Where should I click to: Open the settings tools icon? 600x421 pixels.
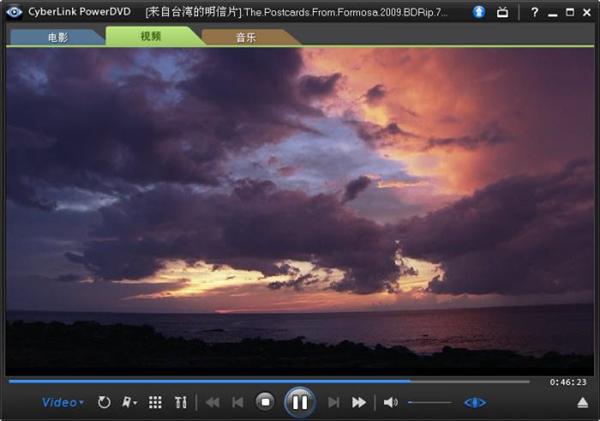[x=181, y=402]
